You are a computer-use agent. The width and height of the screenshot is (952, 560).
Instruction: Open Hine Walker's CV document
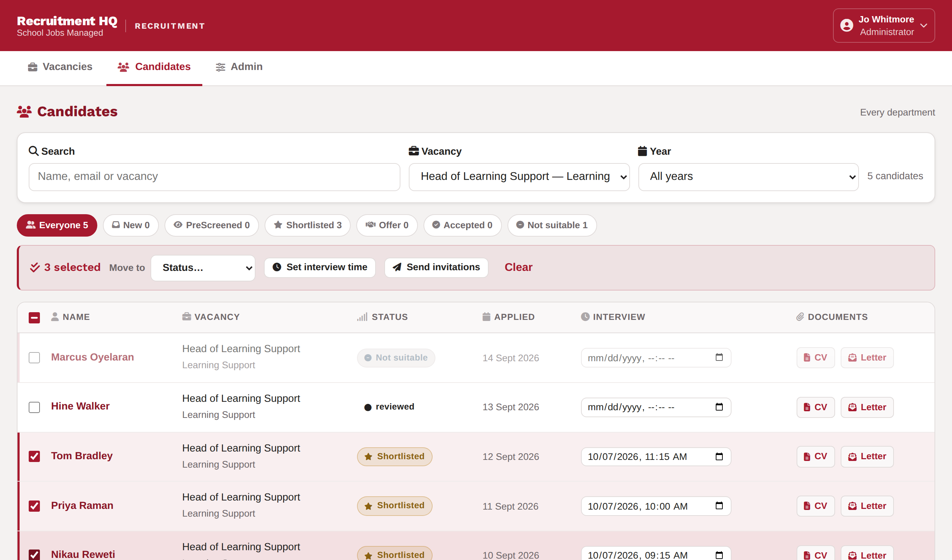pyautogui.click(x=815, y=407)
